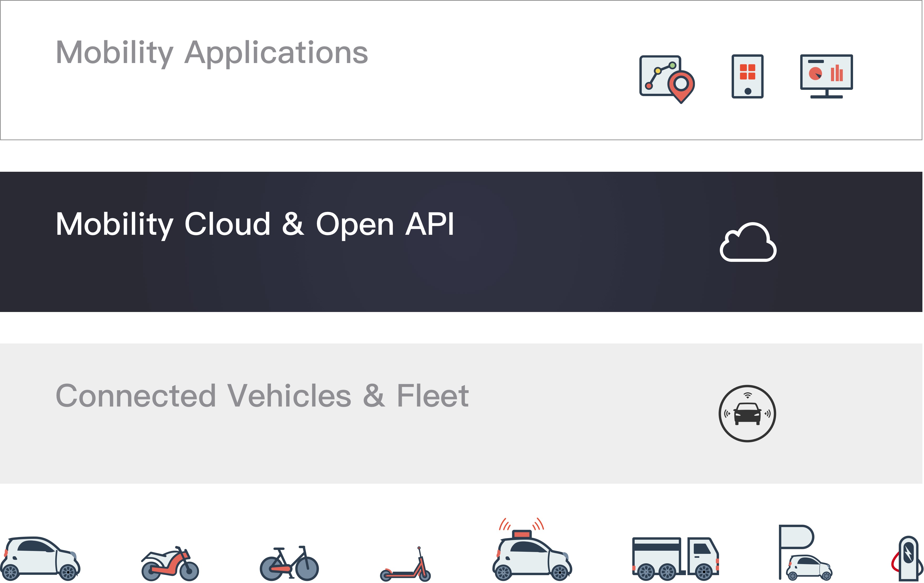This screenshot has width=924, height=583.
Task: Click the white cloud icon
Action: click(748, 243)
